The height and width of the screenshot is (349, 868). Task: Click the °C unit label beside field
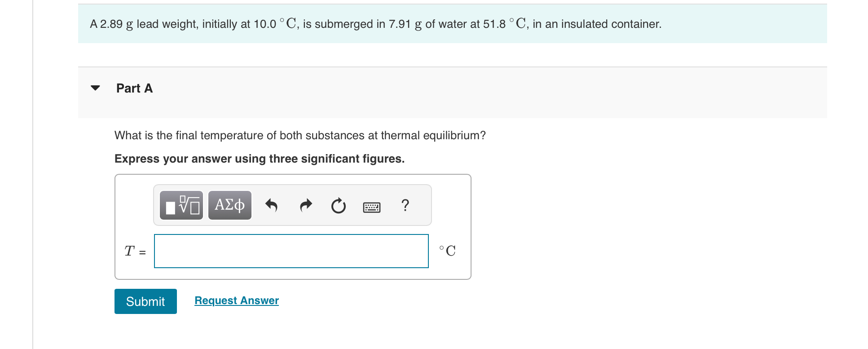pos(447,251)
